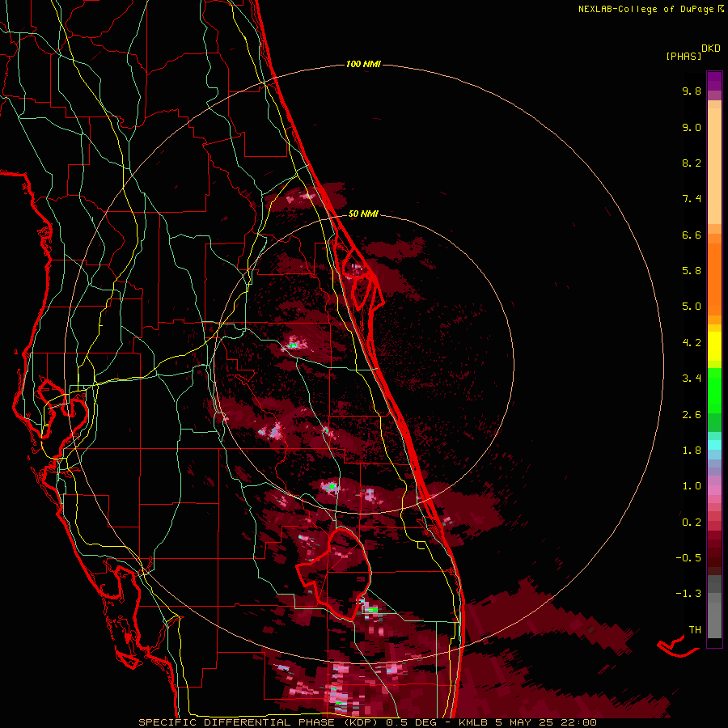Click the [PHAS] units label
This screenshot has height=728, width=728.
tap(684, 56)
